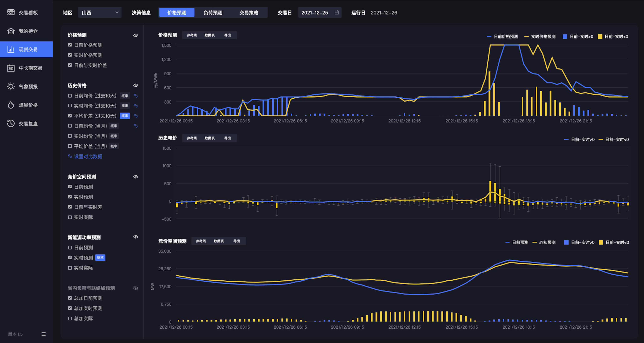This screenshot has width=644, height=343.
Task: Open the 设置对比数据 link
Action: [88, 156]
